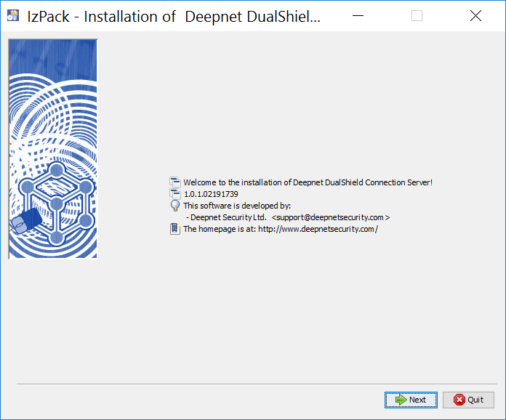Click the lightbulb icon beside developer line
Screen dimensions: 506x420
(x=174, y=206)
